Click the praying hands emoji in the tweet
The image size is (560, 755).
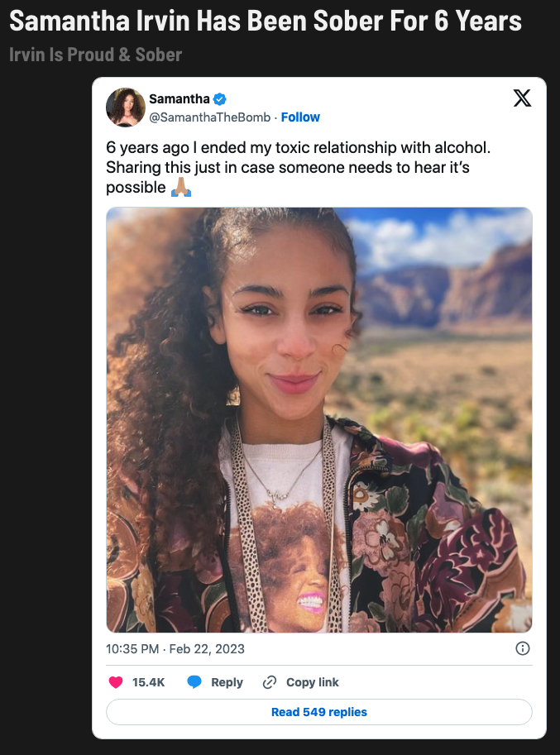(181, 187)
